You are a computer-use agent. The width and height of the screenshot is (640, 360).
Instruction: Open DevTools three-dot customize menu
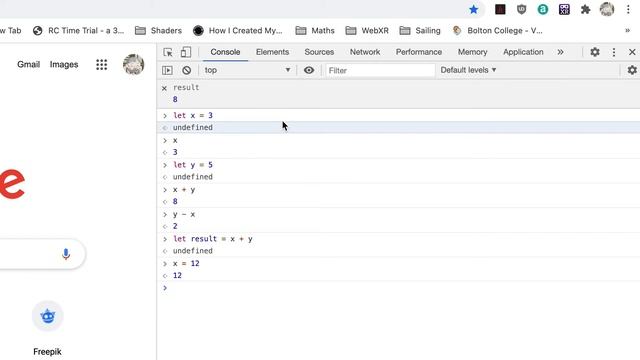[614, 52]
